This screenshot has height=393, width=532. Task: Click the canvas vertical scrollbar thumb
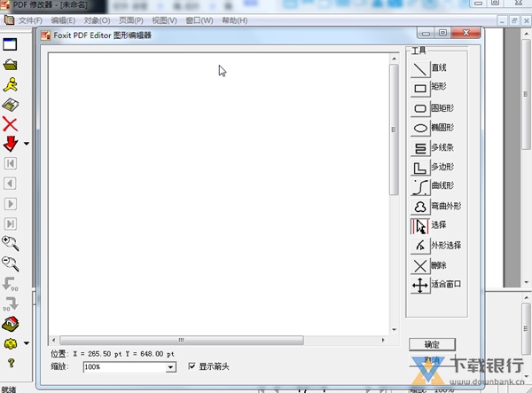coord(394,130)
